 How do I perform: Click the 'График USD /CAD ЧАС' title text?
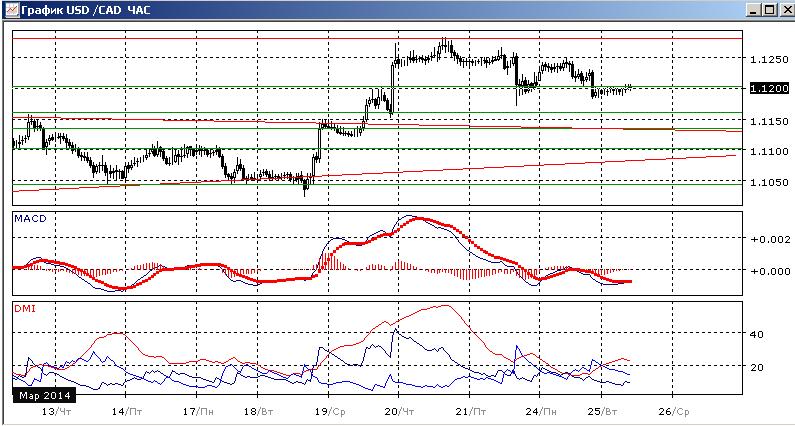coord(86,10)
